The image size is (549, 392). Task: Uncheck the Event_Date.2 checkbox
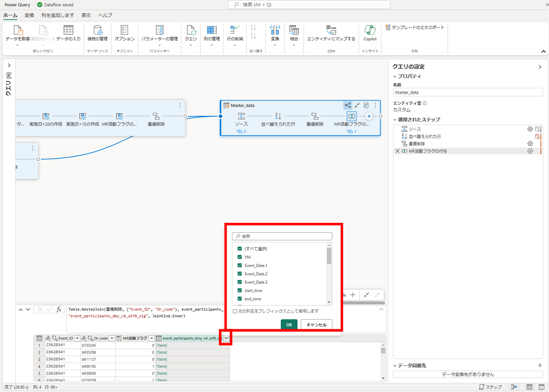click(x=240, y=274)
